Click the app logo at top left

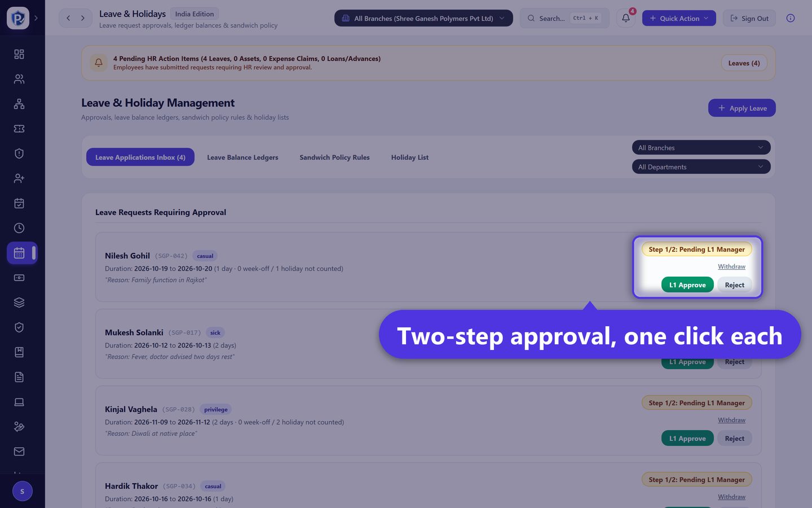click(x=18, y=18)
